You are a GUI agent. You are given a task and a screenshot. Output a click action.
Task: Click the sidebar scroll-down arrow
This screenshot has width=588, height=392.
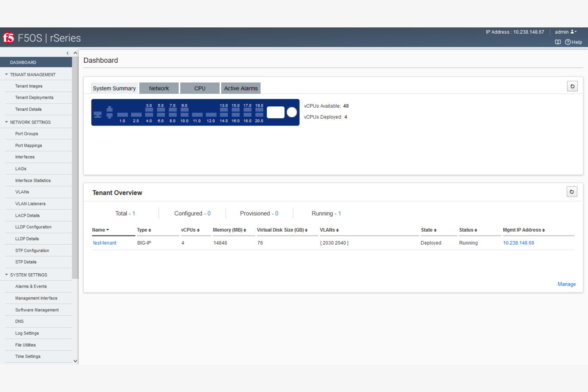click(x=75, y=361)
